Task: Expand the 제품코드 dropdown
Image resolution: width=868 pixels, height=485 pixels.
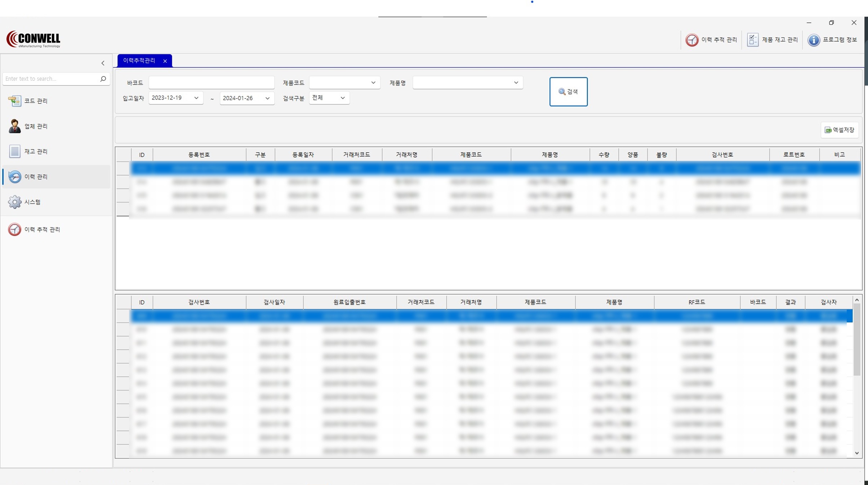Action: [373, 83]
